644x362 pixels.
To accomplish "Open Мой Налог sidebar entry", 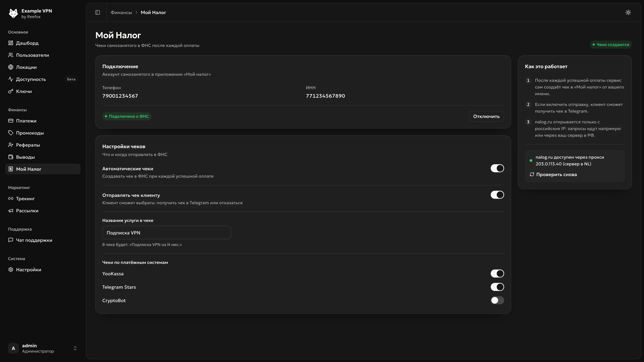I will (x=43, y=169).
